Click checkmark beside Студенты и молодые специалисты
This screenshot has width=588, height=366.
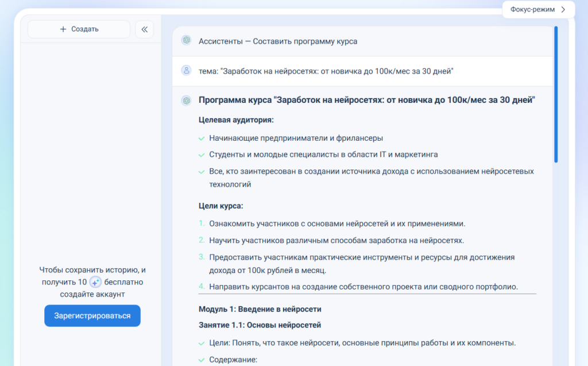(x=202, y=155)
